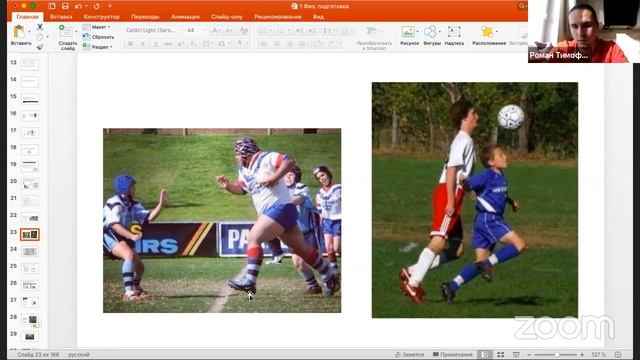Image resolution: width=640 pixels, height=360 pixels.
Task: Open the Переходы tab
Action: click(145, 17)
